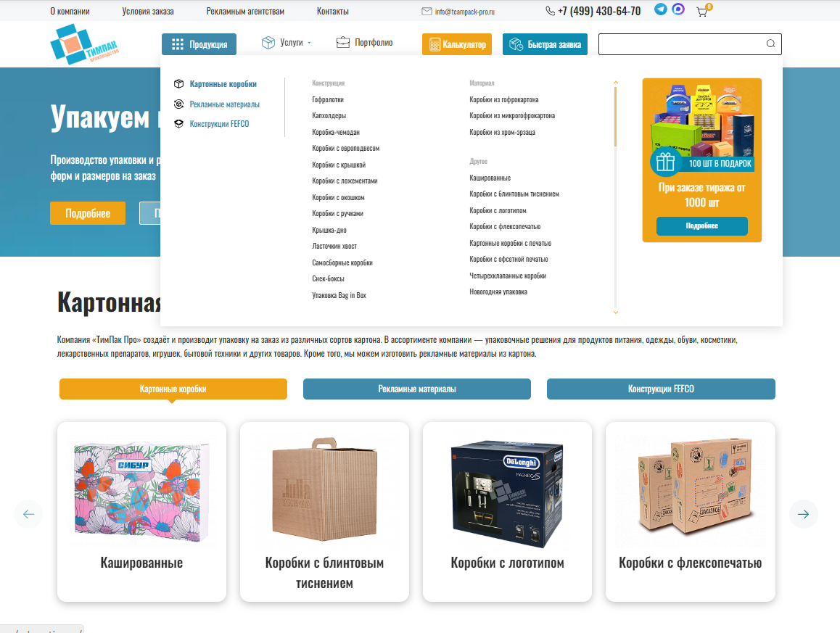Image resolution: width=840 pixels, height=633 pixels.
Task: Switch to Рекламные материалы tab
Action: pyautogui.click(x=417, y=389)
